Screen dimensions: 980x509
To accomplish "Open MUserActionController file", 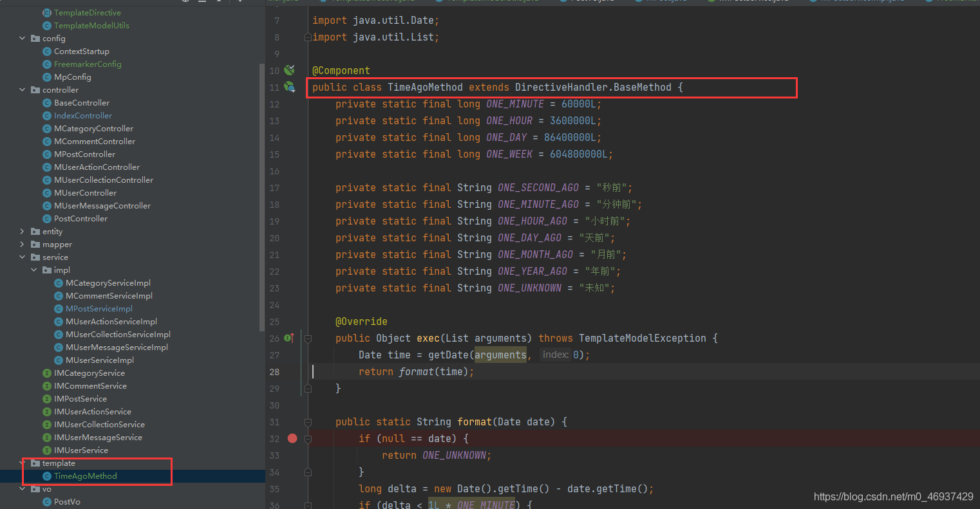I will (x=97, y=167).
